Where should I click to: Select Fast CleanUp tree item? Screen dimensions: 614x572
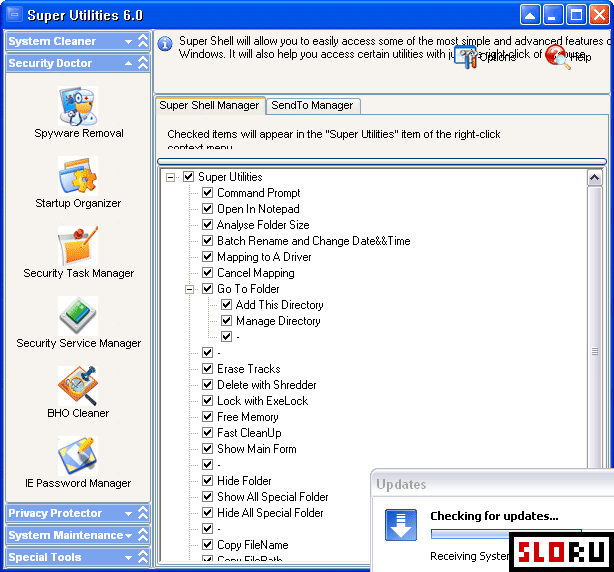(249, 433)
